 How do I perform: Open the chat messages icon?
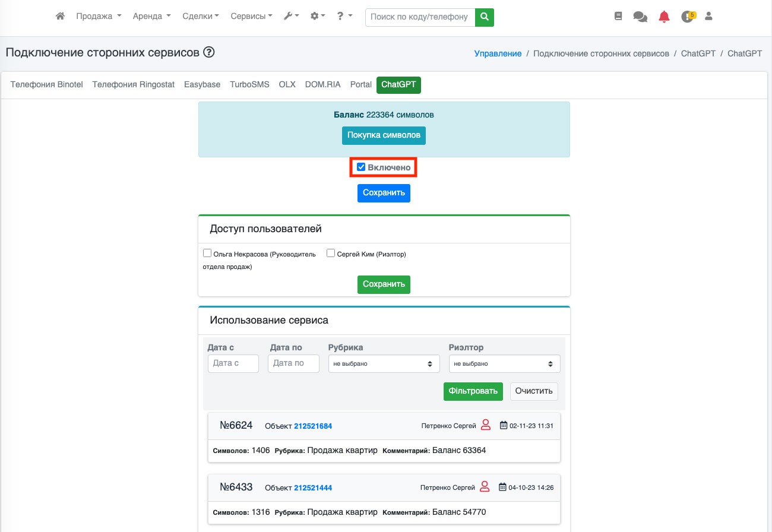(640, 17)
